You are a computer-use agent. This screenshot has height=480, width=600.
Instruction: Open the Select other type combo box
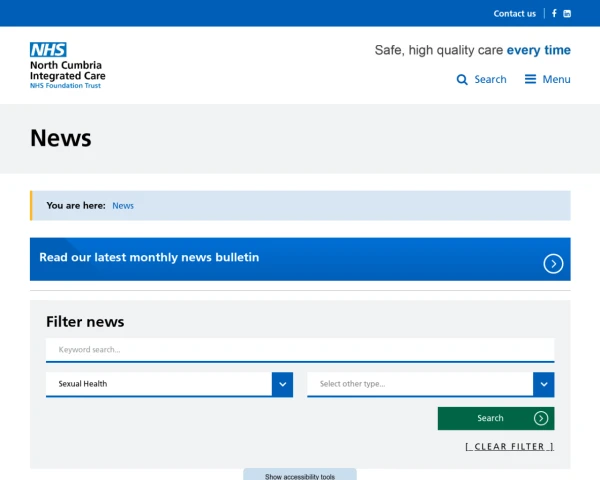pos(430,384)
